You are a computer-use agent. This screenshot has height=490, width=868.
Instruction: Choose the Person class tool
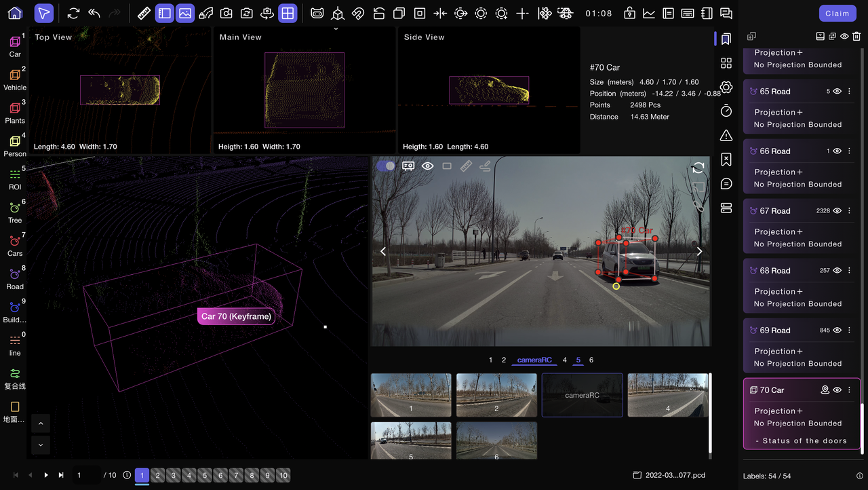pyautogui.click(x=15, y=145)
